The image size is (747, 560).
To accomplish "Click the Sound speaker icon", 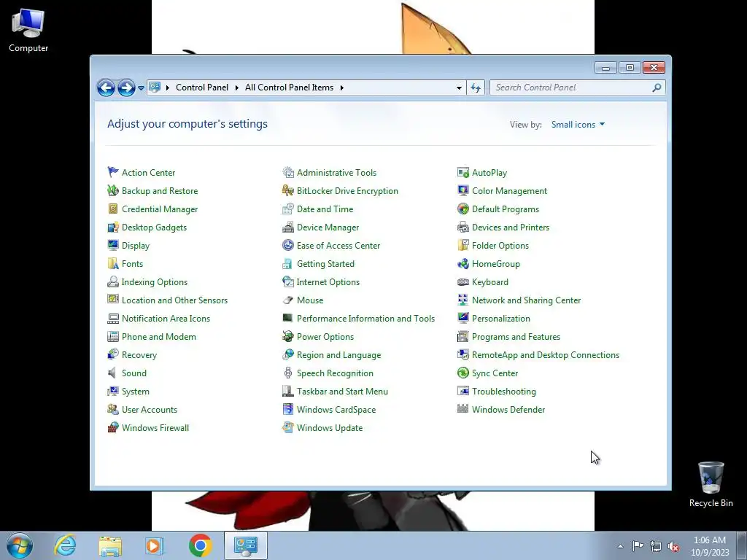I will 113,373.
